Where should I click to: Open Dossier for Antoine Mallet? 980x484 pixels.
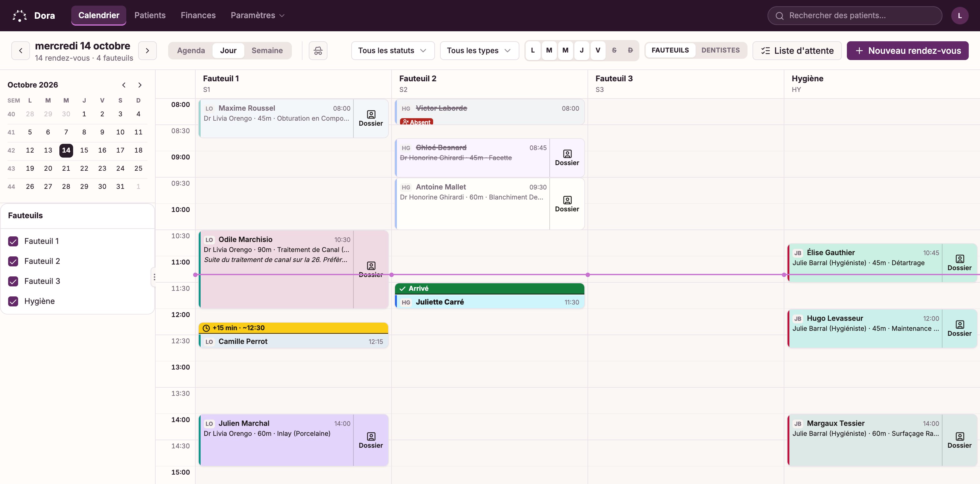pos(567,204)
